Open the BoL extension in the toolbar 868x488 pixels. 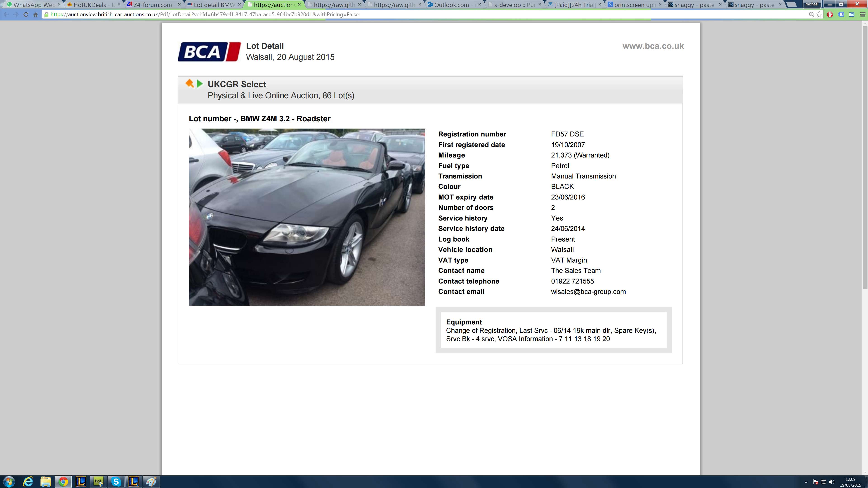851,14
